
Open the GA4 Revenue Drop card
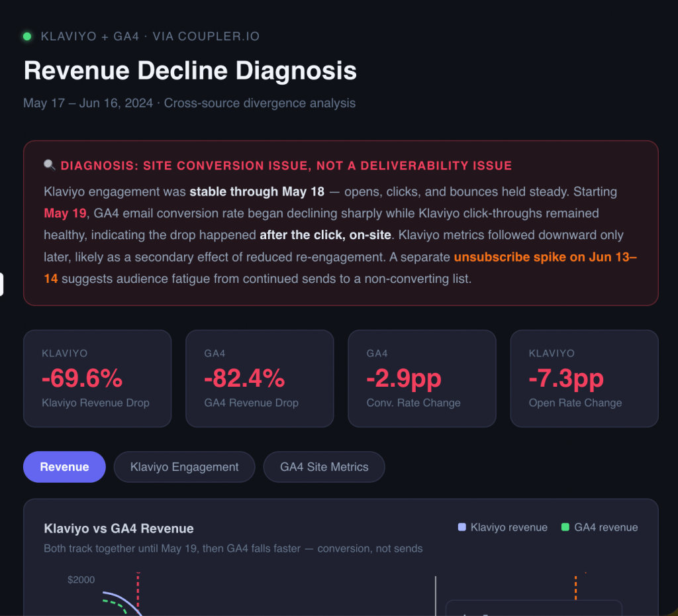click(260, 378)
